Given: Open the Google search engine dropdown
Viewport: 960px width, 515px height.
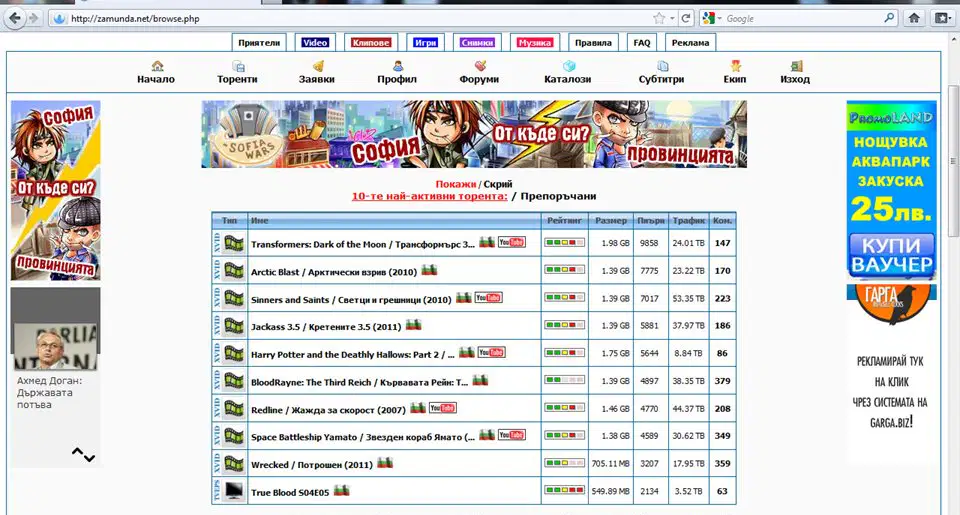Looking at the screenshot, I should [711, 18].
